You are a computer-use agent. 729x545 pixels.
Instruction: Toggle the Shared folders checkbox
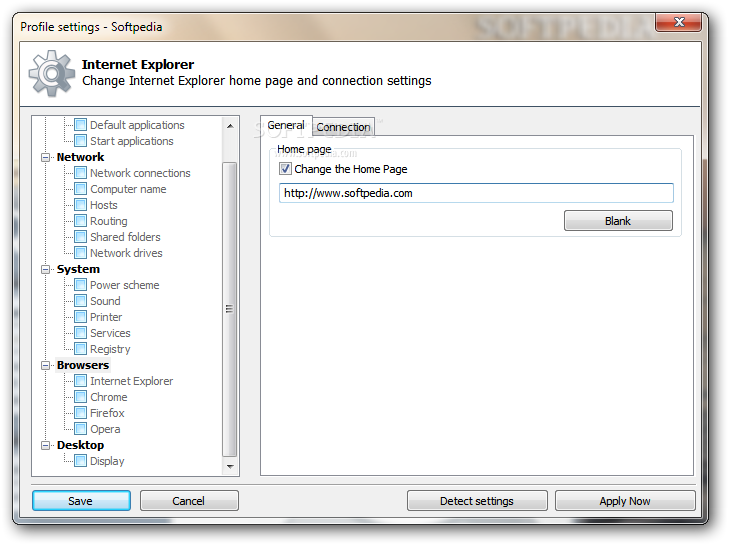click(80, 237)
